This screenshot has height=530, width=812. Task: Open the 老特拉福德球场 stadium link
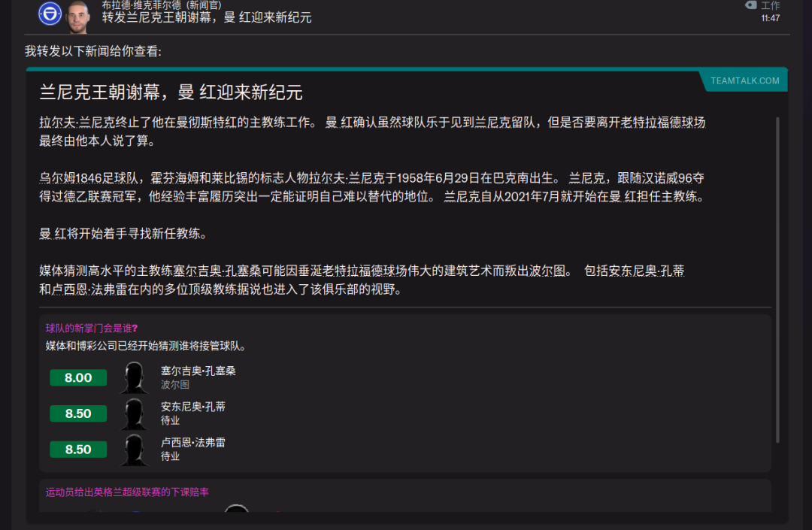pos(663,123)
